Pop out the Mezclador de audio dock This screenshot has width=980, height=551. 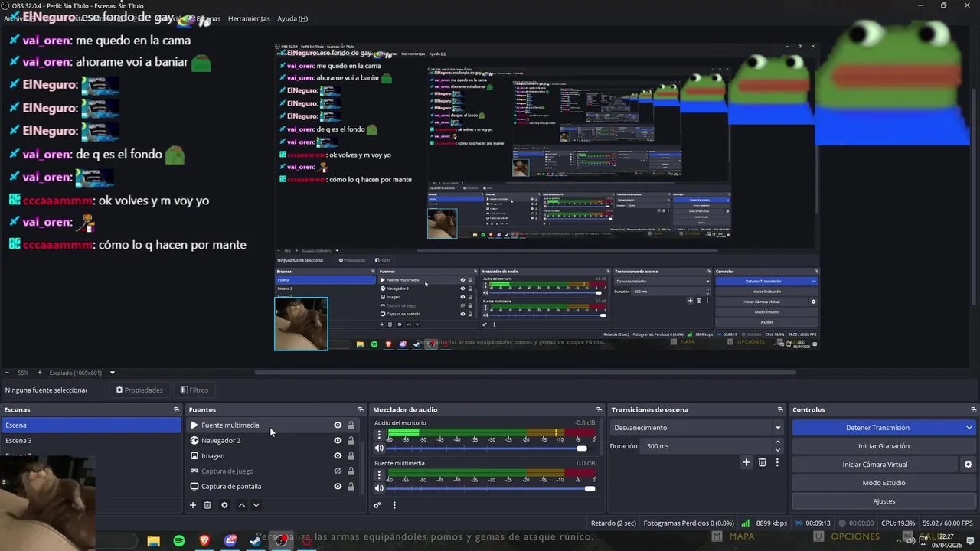pos(599,409)
